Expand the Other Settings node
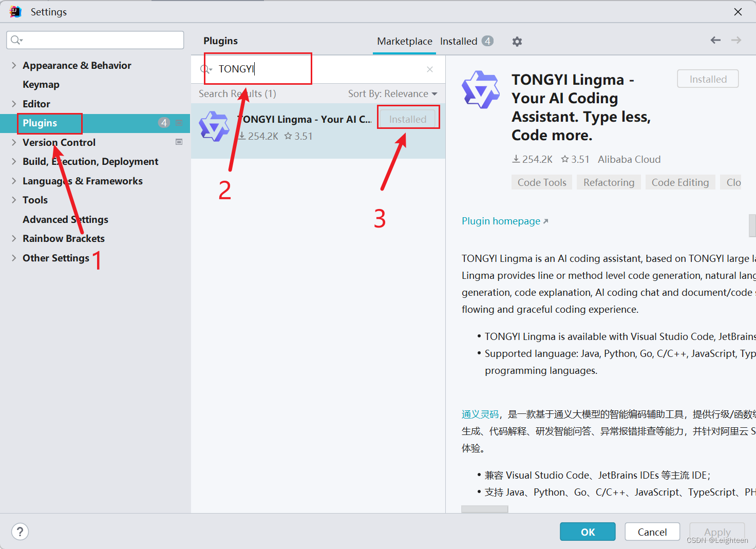Image resolution: width=756 pixels, height=549 pixels. tap(14, 258)
